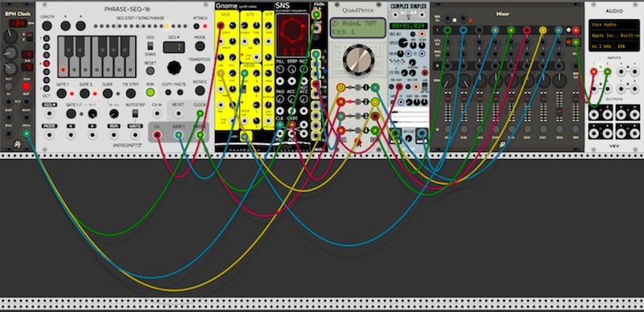
Task: Mute Mixer channel 8
Action: 559,130
